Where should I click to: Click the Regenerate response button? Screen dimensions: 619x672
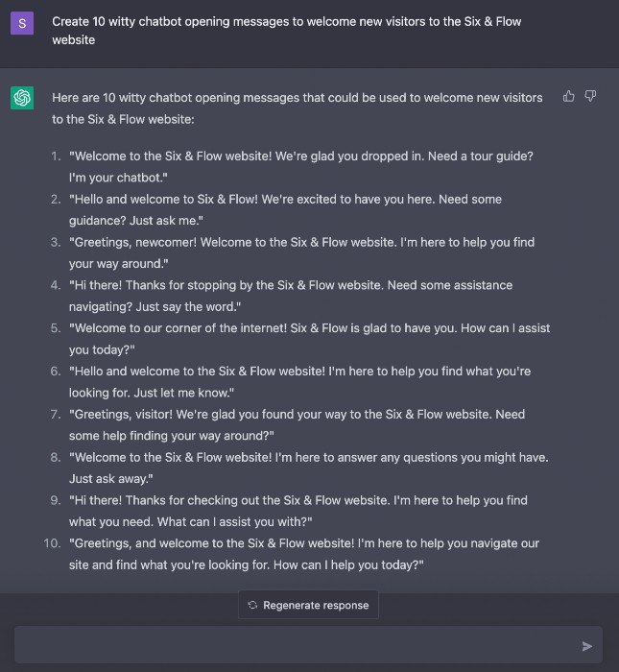point(308,605)
